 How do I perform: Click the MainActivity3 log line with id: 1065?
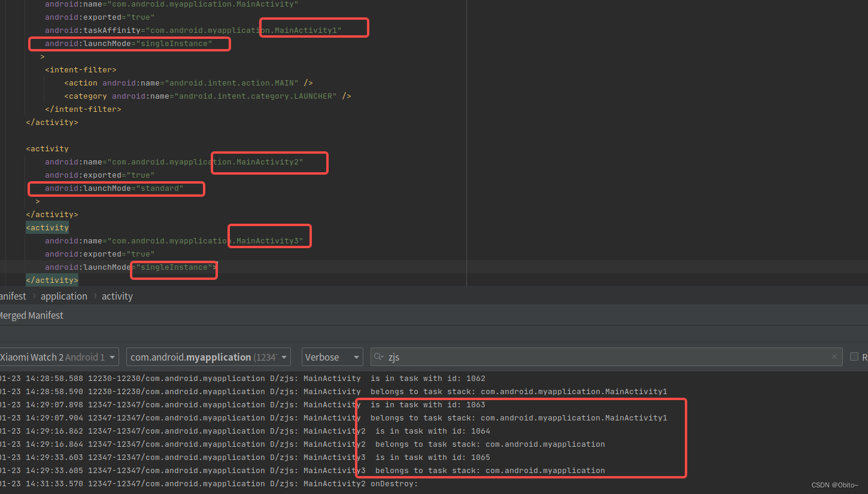click(x=245, y=458)
